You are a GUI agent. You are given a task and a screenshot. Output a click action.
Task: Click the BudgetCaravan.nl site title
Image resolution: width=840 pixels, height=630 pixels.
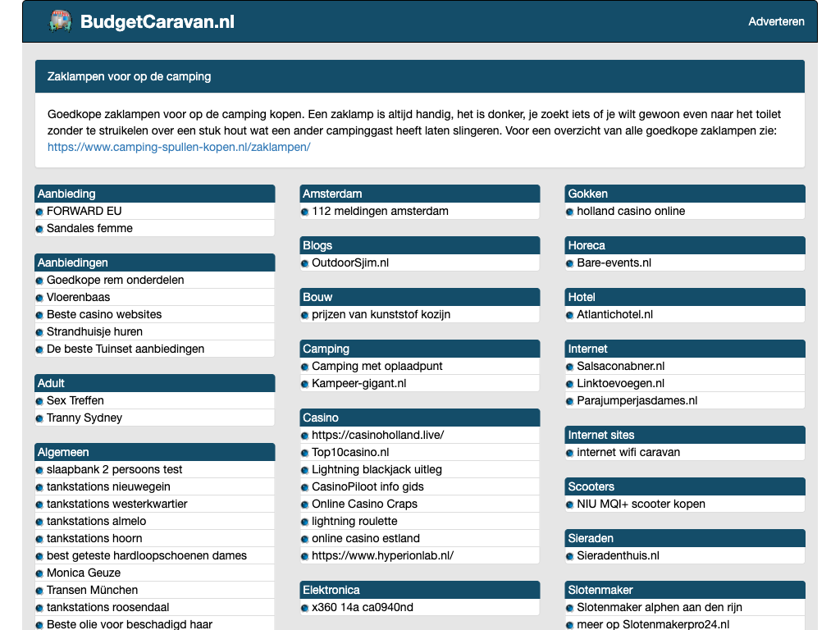[157, 21]
